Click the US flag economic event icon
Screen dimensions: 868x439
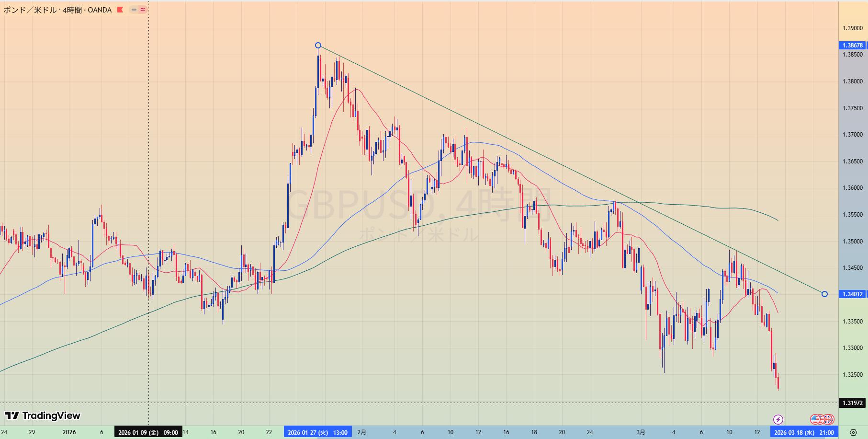pos(816,419)
